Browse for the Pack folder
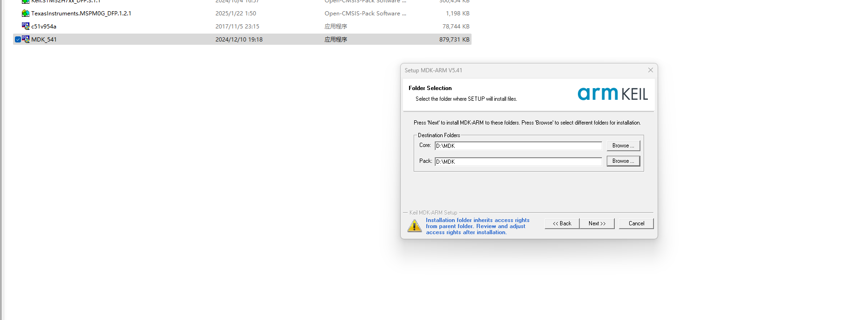This screenshot has height=320, width=868. tap(623, 161)
